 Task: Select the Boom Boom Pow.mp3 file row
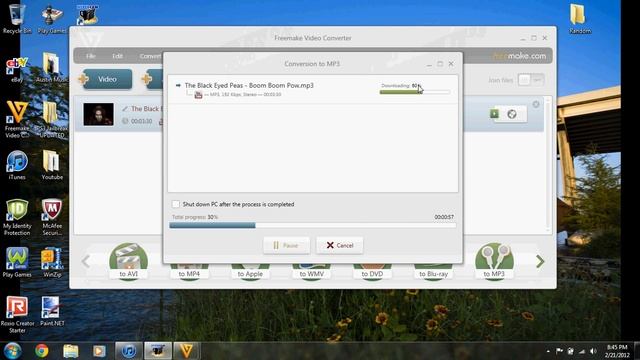313,89
